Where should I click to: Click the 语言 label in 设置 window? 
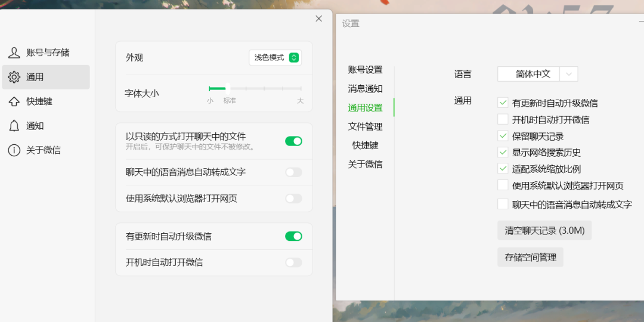click(463, 75)
